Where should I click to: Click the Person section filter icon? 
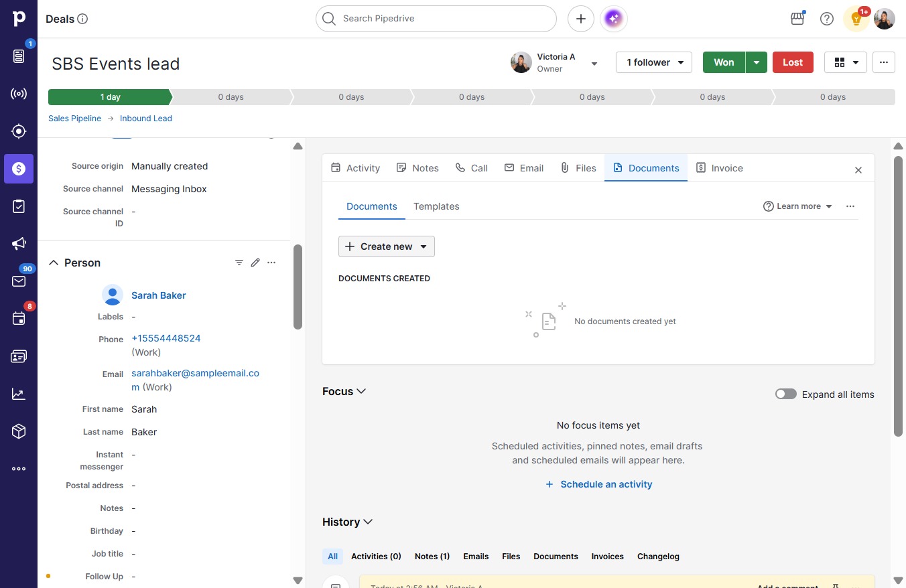(239, 263)
